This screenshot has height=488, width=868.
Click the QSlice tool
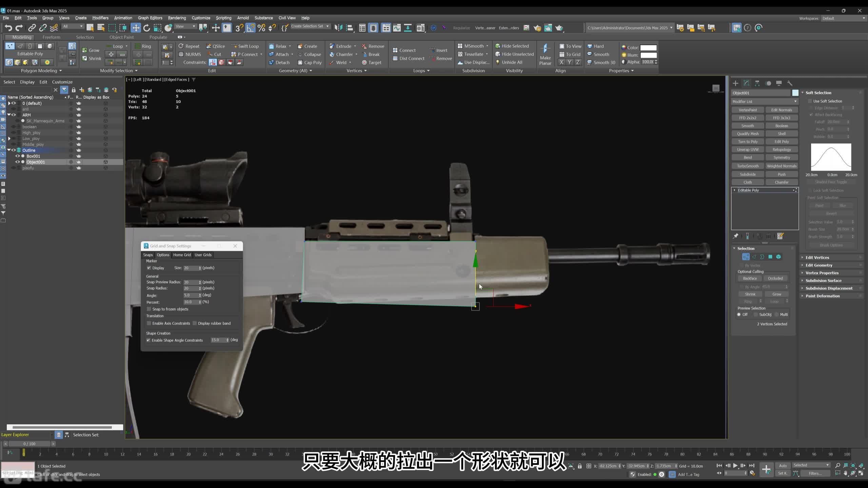(x=215, y=46)
